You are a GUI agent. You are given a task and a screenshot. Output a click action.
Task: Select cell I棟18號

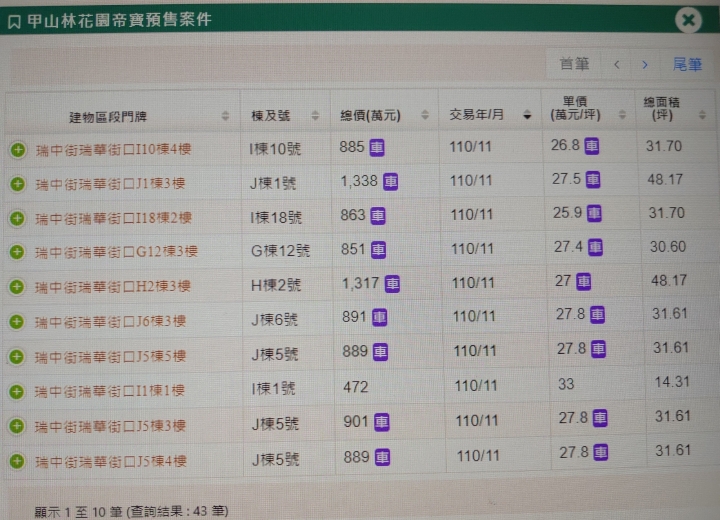tap(276, 217)
